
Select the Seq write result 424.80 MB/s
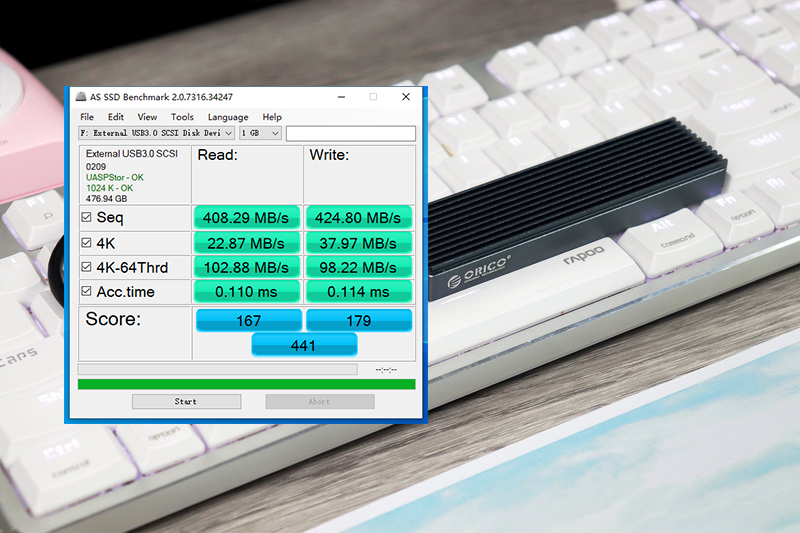[358, 218]
